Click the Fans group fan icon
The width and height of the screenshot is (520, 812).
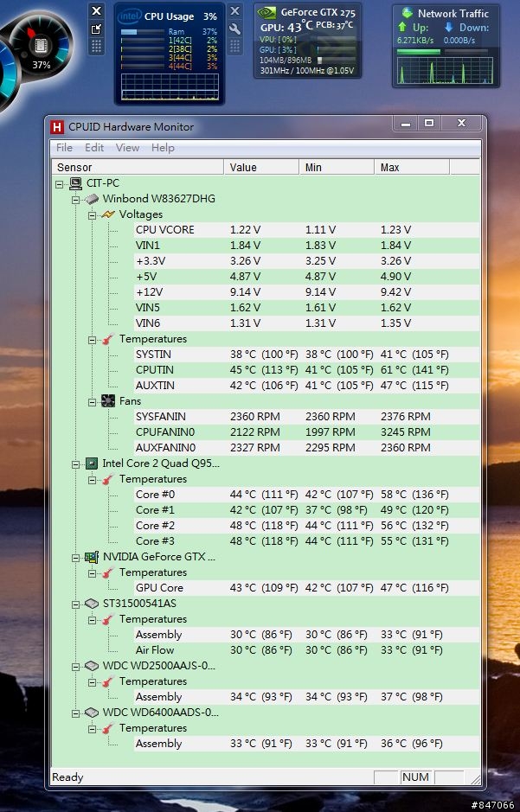[x=108, y=401]
